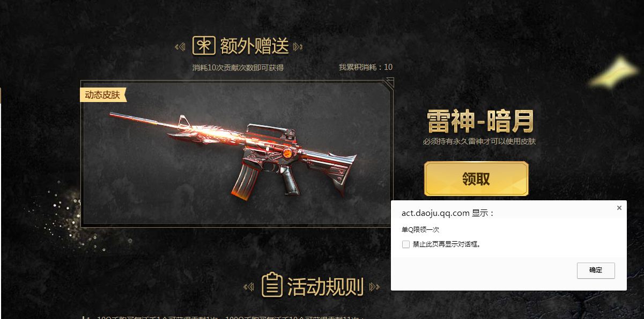Click the 活动规则 section heading
Image resolution: width=644 pixels, height=319 pixels.
pyautogui.click(x=325, y=287)
